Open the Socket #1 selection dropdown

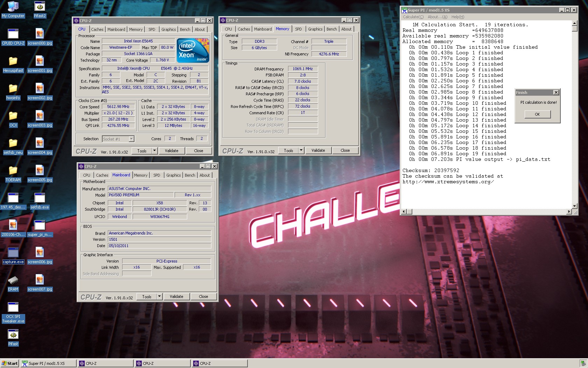pos(131,139)
